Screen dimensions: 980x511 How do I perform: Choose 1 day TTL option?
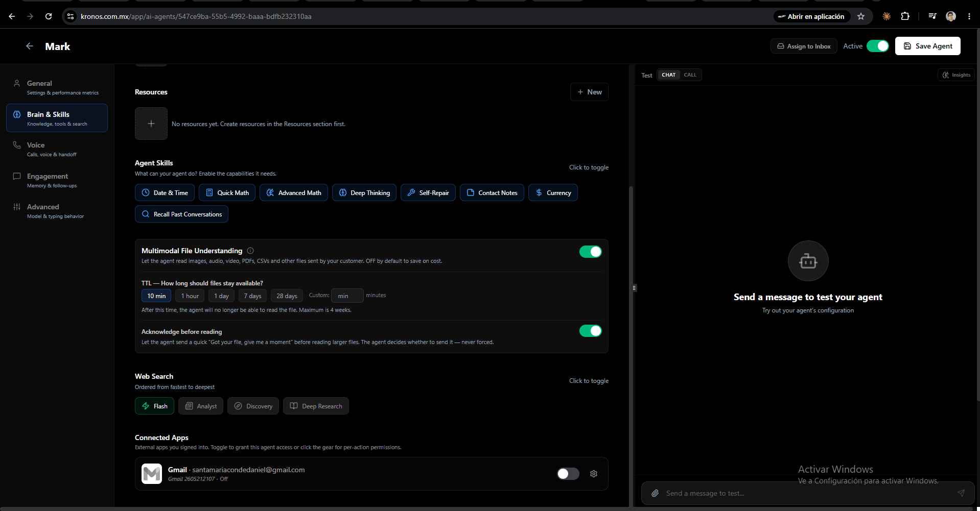(x=221, y=296)
